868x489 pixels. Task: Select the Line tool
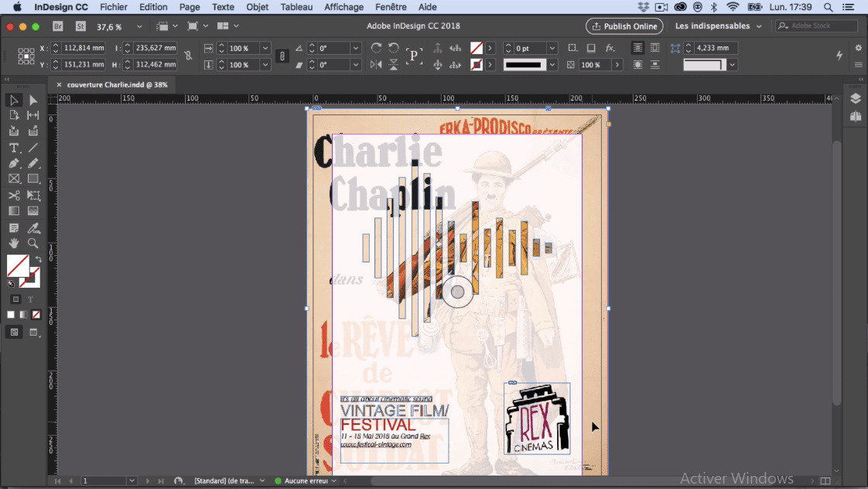coord(33,148)
